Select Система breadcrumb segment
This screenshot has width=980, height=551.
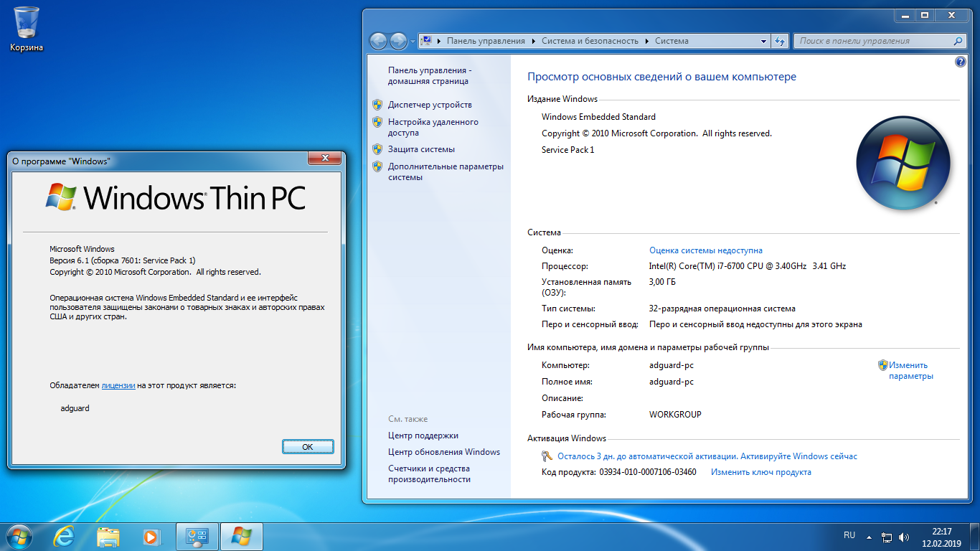point(672,41)
